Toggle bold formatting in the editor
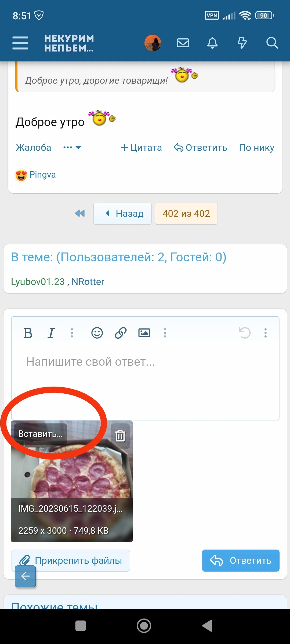The image size is (290, 644). [28, 333]
